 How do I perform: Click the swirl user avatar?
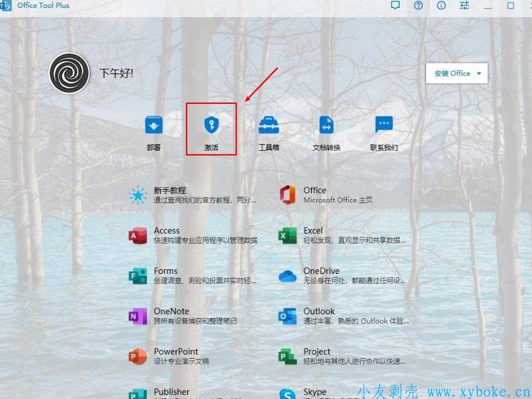[x=69, y=73]
